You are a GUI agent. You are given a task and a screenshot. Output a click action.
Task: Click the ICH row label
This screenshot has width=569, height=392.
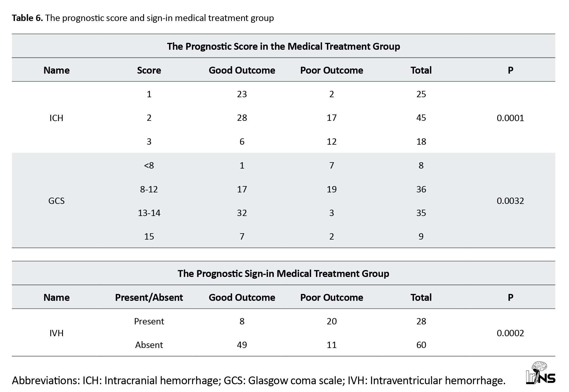coord(56,118)
